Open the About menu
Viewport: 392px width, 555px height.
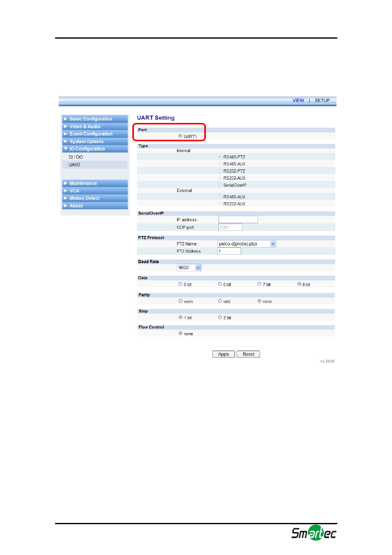(95, 206)
